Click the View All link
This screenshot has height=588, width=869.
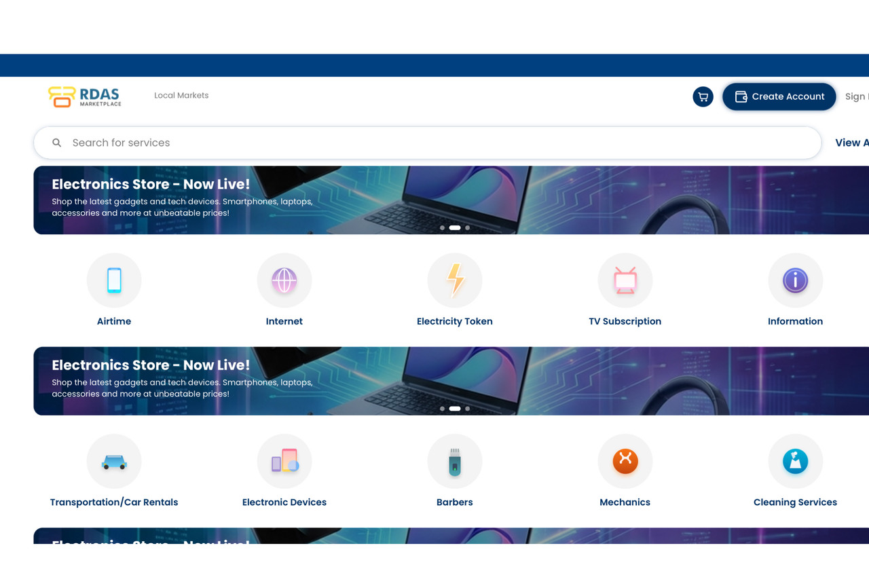click(852, 143)
